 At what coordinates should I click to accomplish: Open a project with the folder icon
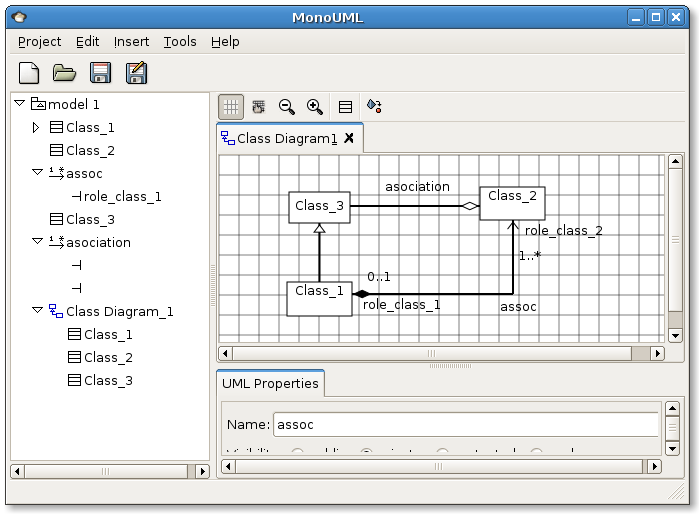click(64, 73)
